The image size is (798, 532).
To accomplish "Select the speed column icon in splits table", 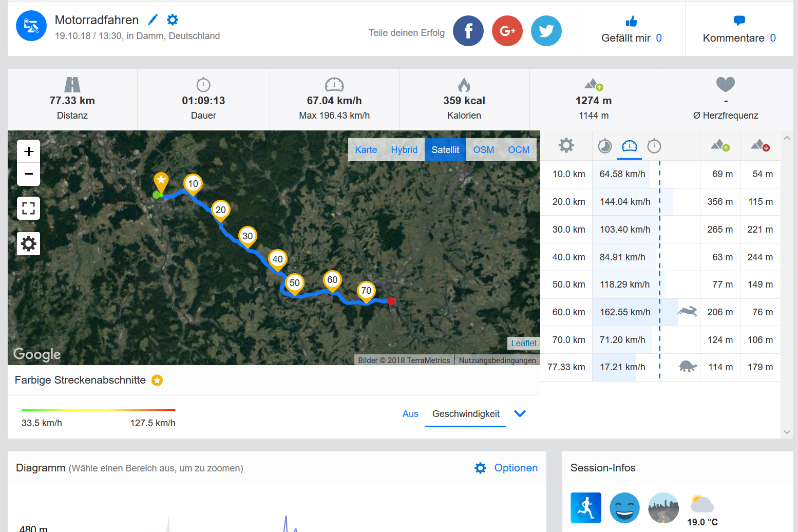I will click(629, 146).
